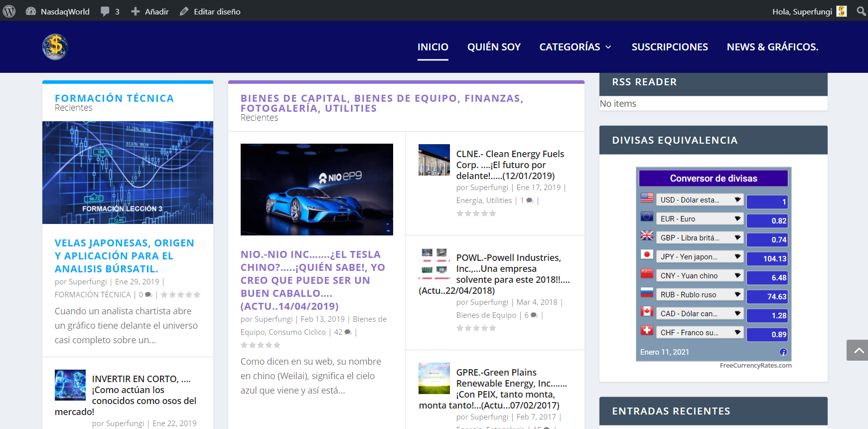868x429 pixels.
Task: Click the converter info icon
Action: (783, 352)
